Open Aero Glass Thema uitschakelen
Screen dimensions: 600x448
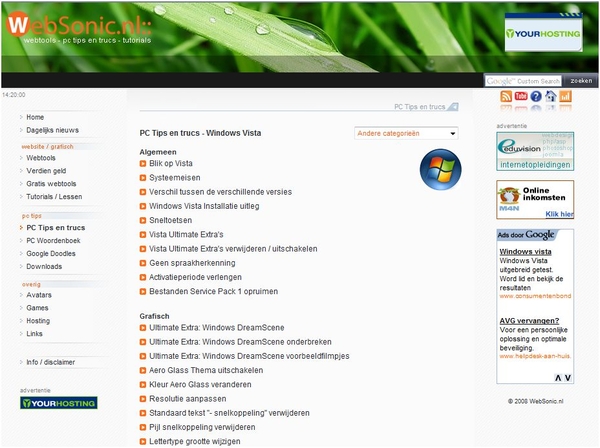coord(206,370)
